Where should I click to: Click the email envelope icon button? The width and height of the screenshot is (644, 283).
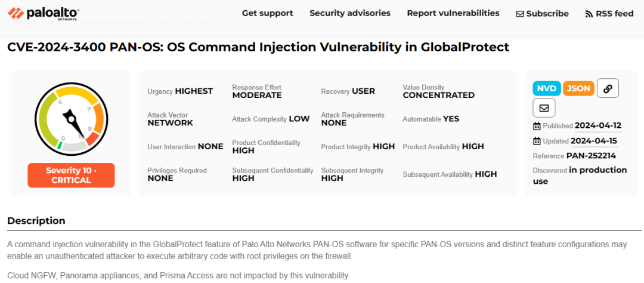tap(544, 108)
